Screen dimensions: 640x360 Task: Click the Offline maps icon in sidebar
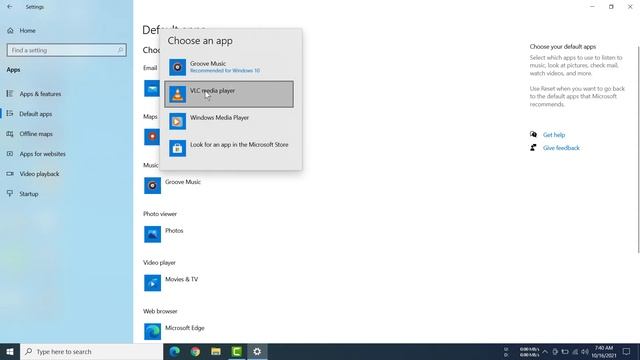tap(10, 134)
